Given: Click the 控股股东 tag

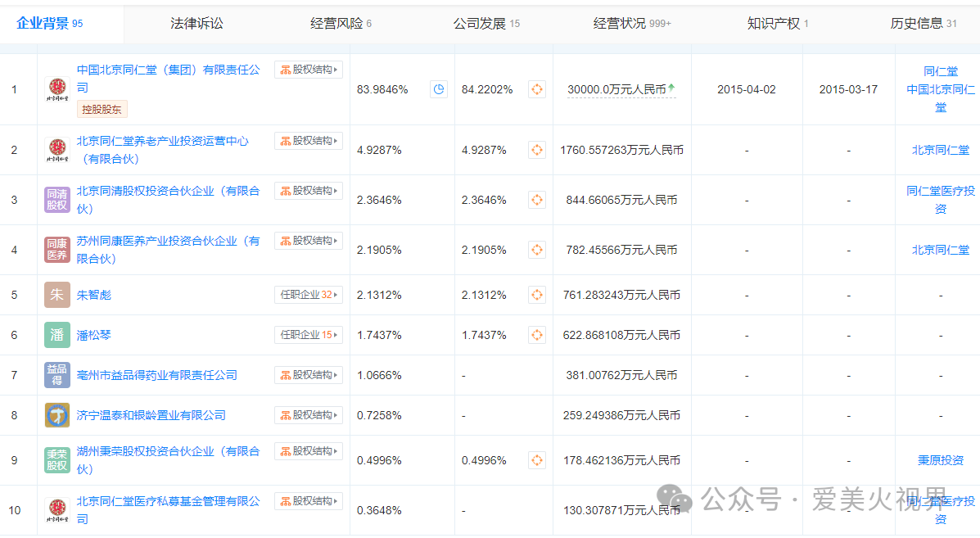Looking at the screenshot, I should 102,110.
